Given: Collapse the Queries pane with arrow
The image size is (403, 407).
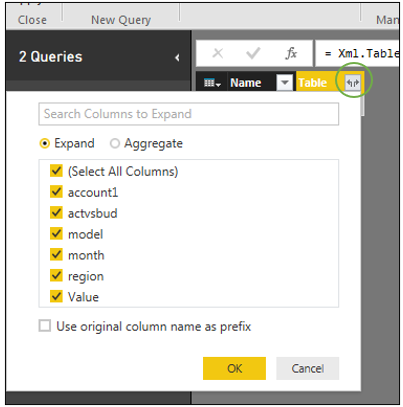Looking at the screenshot, I should coord(177,58).
